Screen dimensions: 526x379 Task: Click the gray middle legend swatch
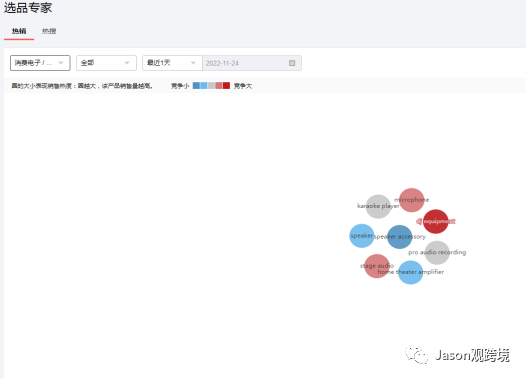click(211, 86)
